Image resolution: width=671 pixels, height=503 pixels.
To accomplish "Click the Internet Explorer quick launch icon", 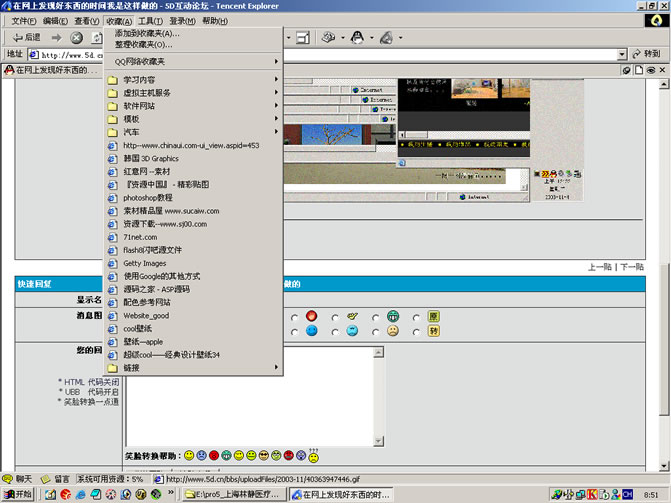I will [x=80, y=494].
